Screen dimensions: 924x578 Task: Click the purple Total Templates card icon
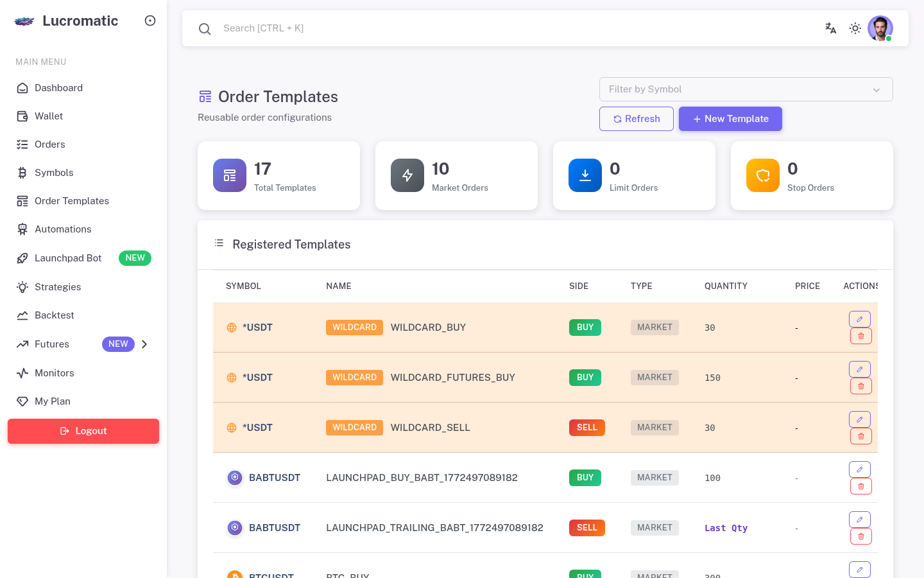click(229, 175)
